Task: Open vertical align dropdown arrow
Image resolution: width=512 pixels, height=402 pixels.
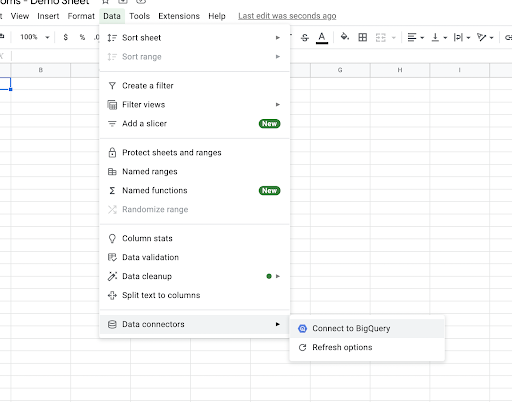Action: tap(445, 38)
